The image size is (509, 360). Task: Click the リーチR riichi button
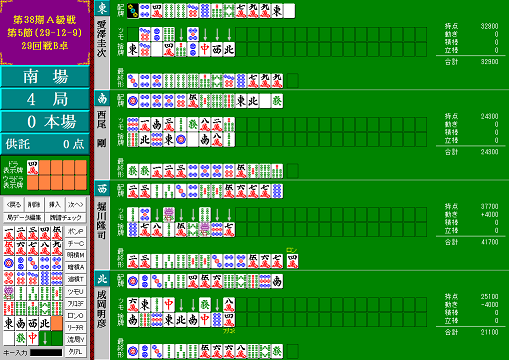click(x=76, y=327)
